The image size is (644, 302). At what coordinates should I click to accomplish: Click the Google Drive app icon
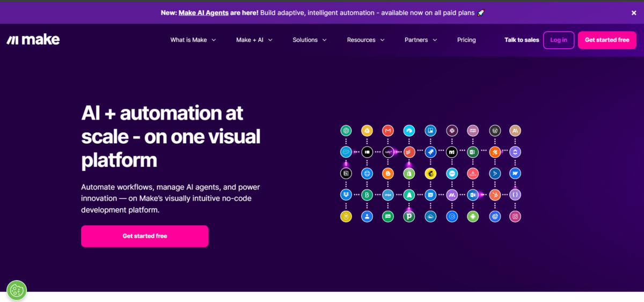coord(367,130)
